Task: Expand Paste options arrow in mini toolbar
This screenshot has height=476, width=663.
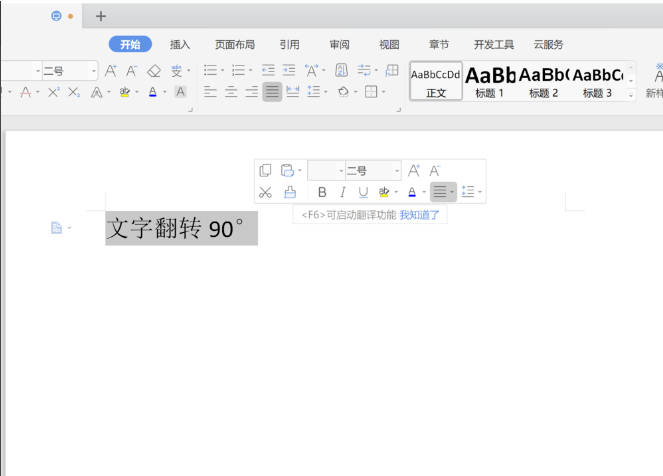Action: click(300, 170)
